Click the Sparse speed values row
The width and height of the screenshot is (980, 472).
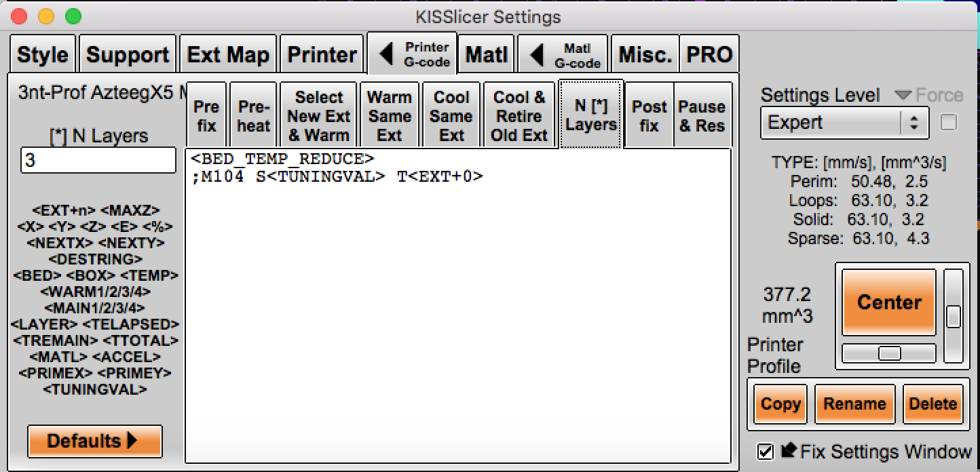coord(859,239)
